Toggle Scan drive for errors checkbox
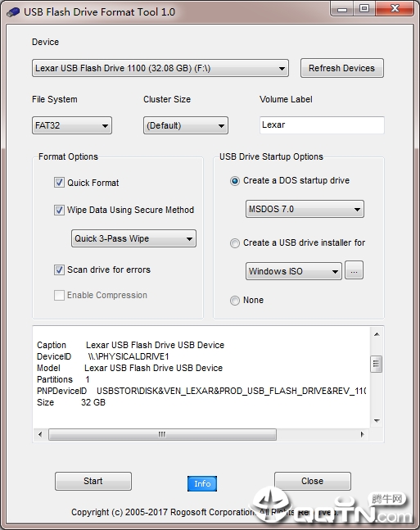 tap(59, 270)
